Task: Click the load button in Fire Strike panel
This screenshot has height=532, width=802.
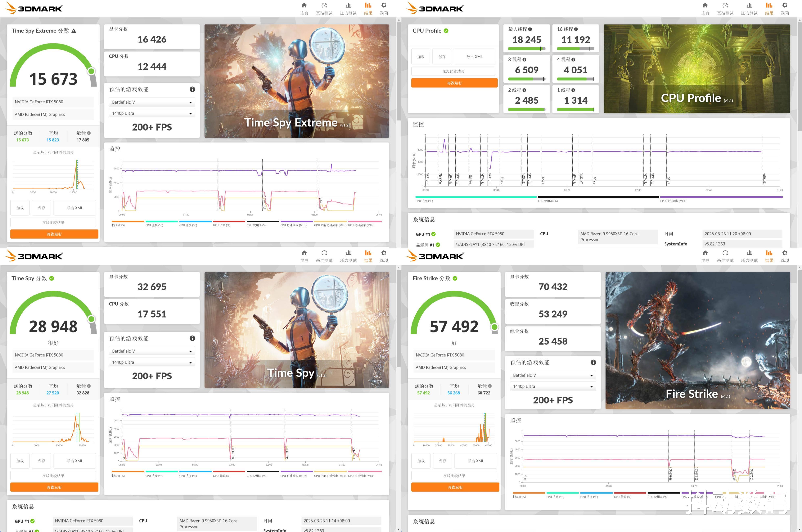Action: [421, 461]
